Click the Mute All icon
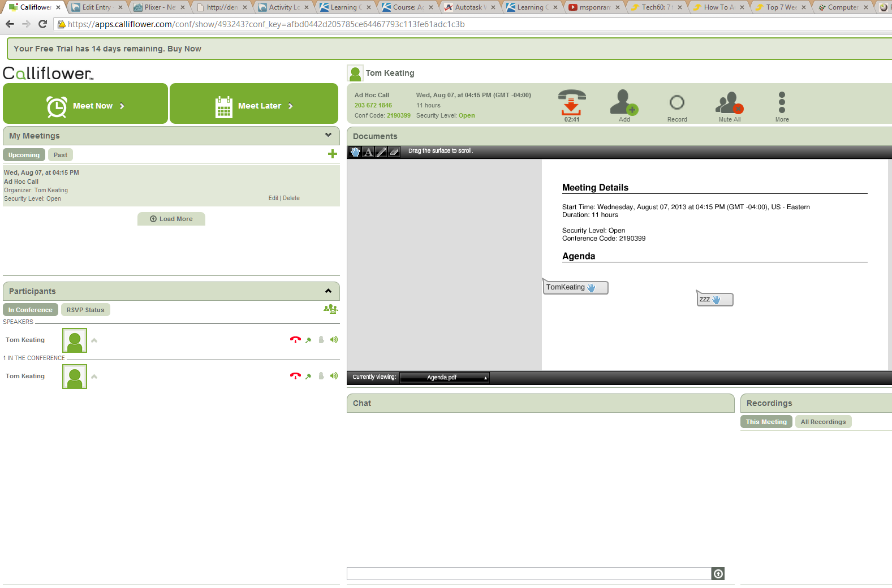This screenshot has width=892, height=588. point(729,103)
